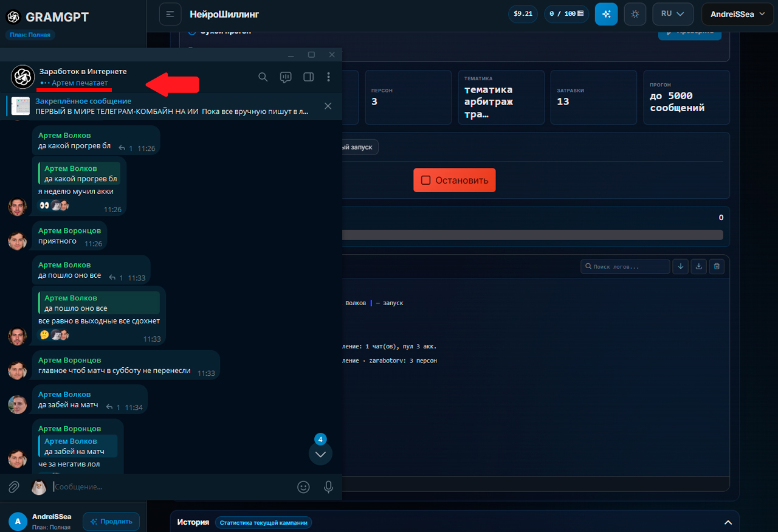
Task: Click Артем Волков avatar beside 'да забей на матч'
Action: [17, 405]
